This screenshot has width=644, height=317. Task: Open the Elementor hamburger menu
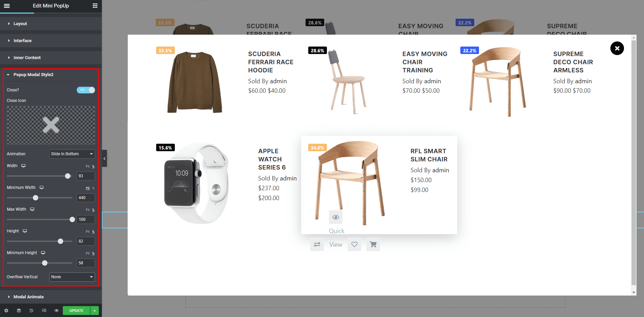coord(7,6)
